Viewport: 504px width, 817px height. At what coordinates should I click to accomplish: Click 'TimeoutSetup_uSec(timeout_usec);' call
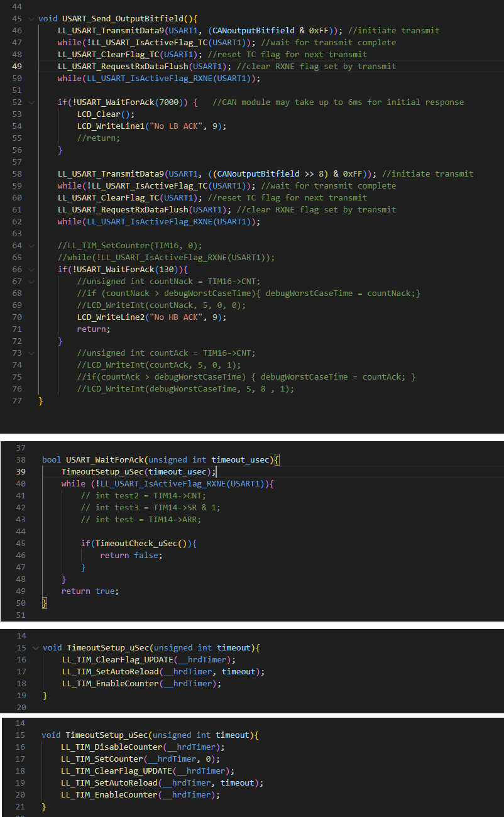(139, 472)
